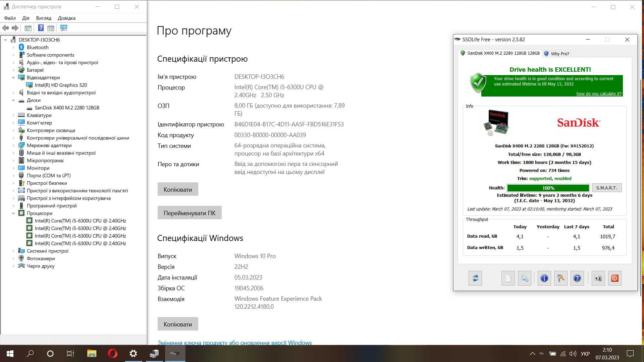Select the Системні пристрої tree item
Viewport: 644px width, 362px height.
pyautogui.click(x=47, y=251)
